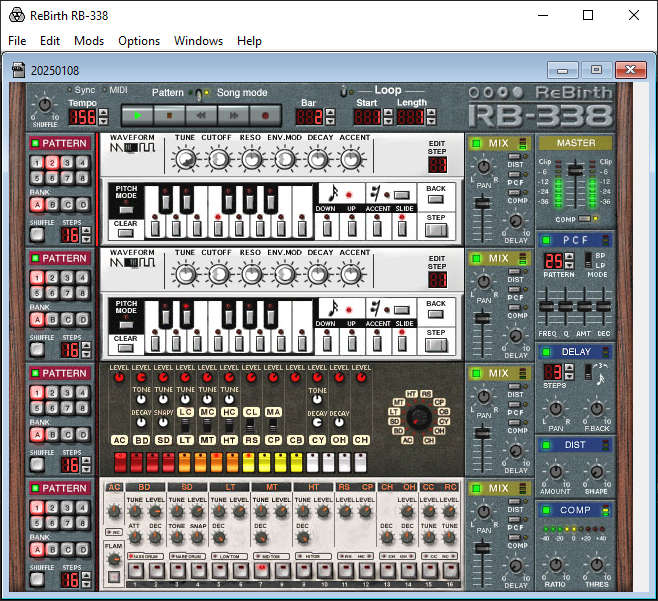Toggle the Loop on/off switch
Viewport: 658px width, 601px height.
(x=344, y=91)
